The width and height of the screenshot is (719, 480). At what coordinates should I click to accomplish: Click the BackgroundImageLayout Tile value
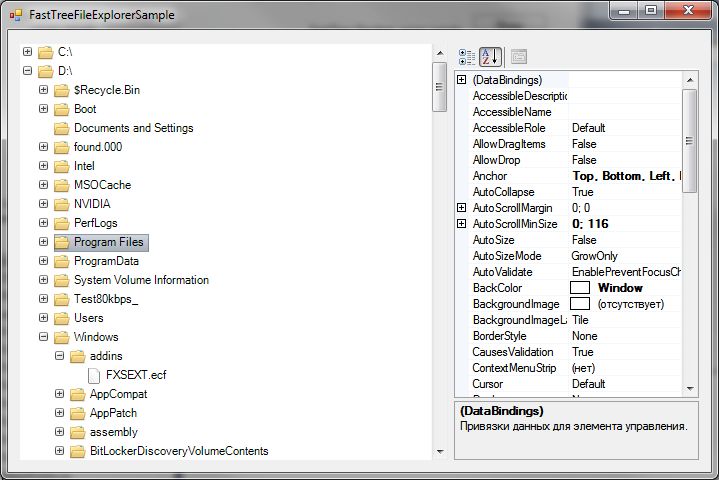580,320
